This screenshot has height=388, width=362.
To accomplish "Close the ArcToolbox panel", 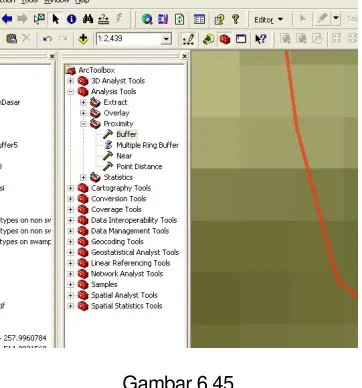I will (x=185, y=56).
